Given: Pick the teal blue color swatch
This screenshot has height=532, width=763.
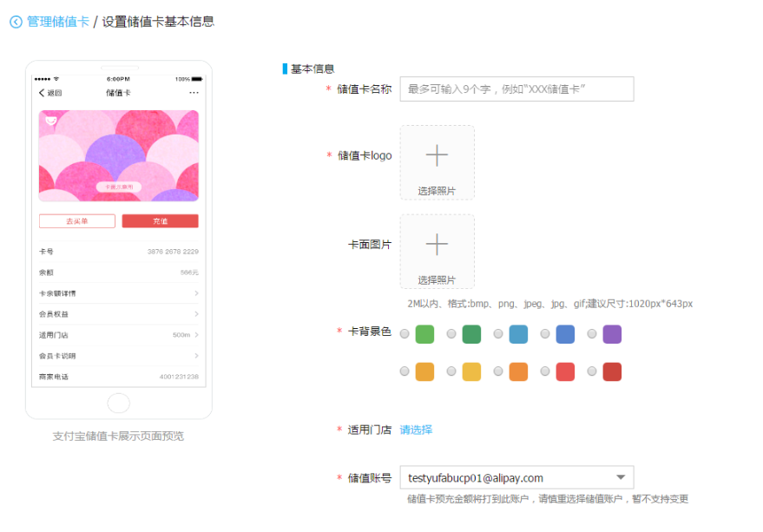Looking at the screenshot, I should [x=518, y=334].
